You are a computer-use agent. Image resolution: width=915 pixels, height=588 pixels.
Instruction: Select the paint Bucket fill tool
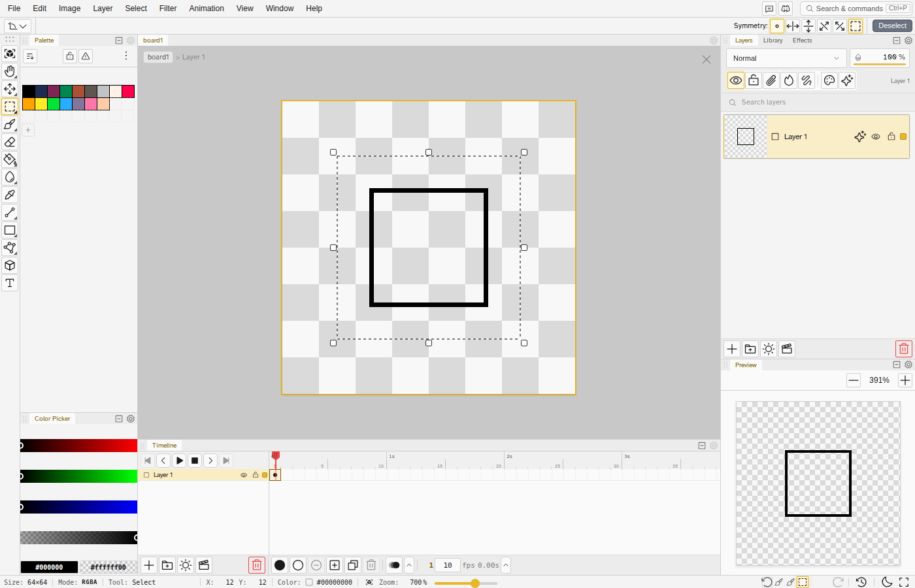[10, 159]
